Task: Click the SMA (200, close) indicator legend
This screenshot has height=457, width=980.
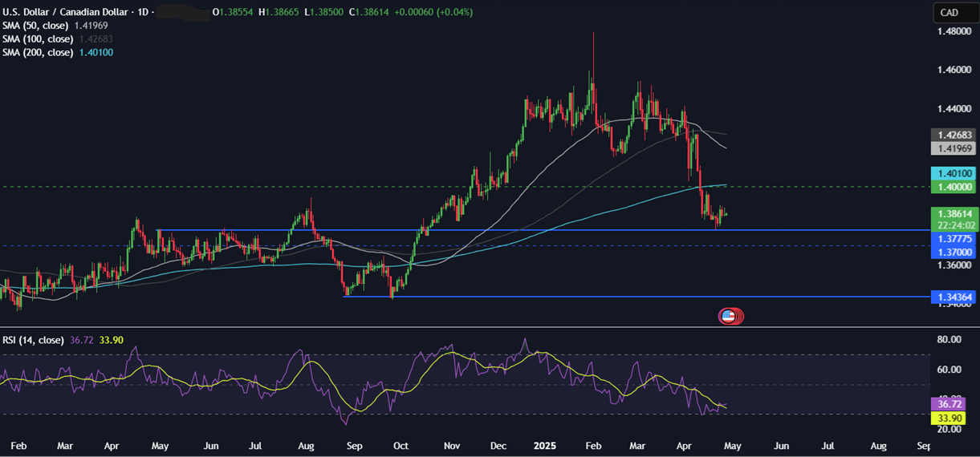Action: (59, 52)
